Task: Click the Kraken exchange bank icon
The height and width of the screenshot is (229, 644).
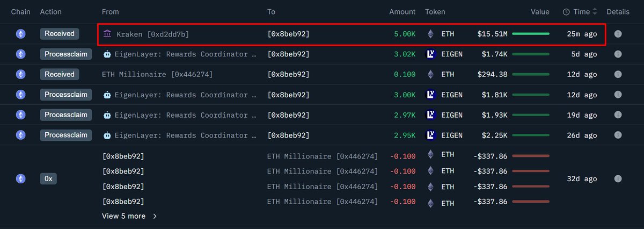Action: [107, 34]
